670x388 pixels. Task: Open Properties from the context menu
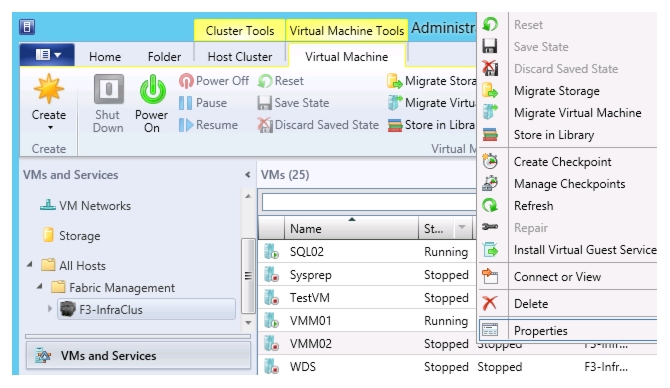pos(567,330)
